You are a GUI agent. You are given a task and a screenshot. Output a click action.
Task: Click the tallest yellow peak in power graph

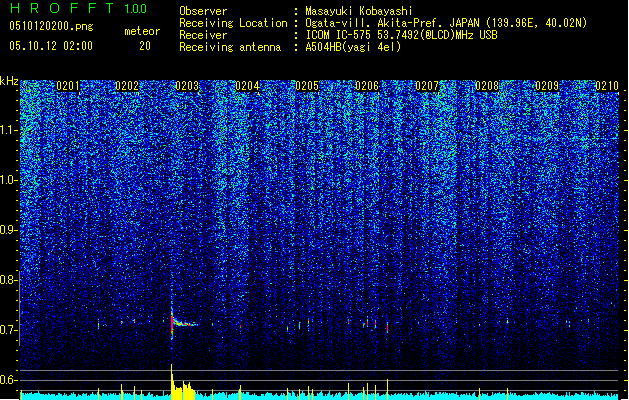(x=172, y=381)
